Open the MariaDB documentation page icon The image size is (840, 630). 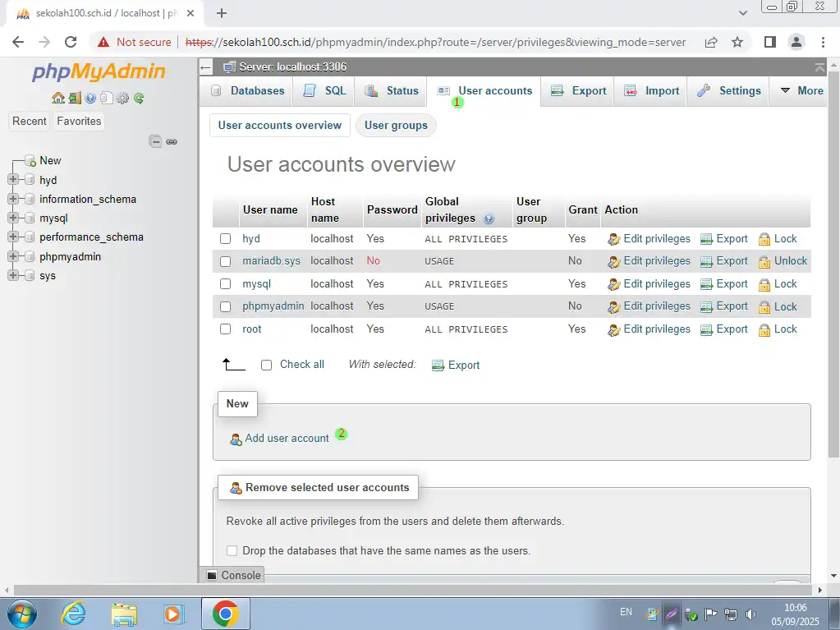point(107,98)
